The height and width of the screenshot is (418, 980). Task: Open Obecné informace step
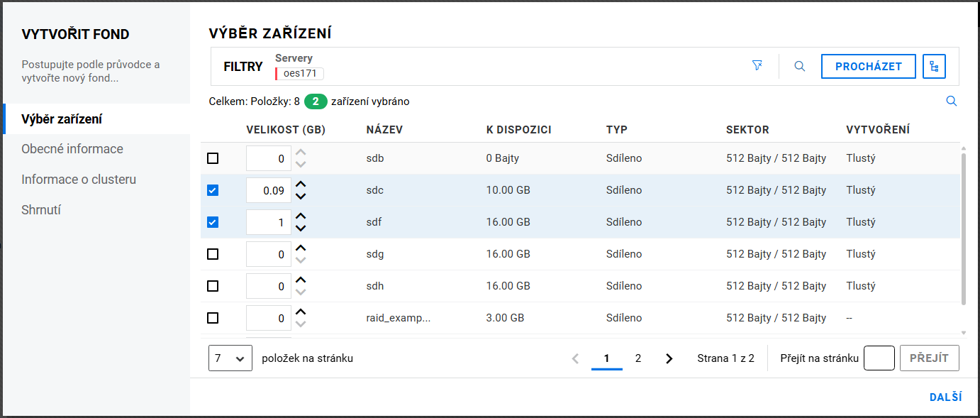pyautogui.click(x=72, y=149)
